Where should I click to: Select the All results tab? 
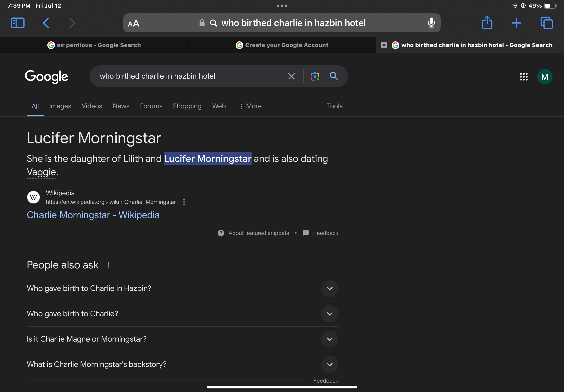point(35,106)
